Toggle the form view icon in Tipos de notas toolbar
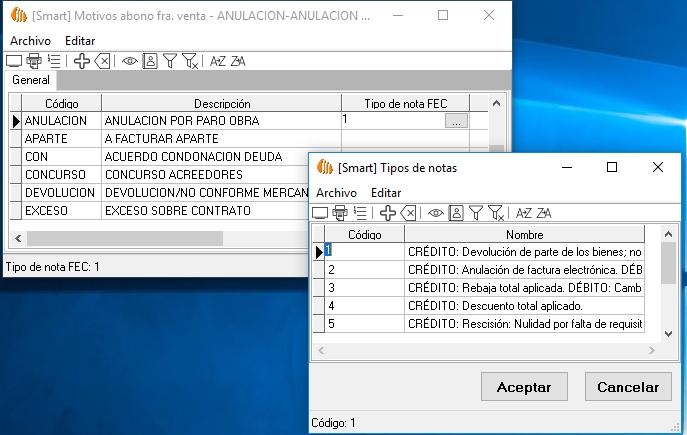This screenshot has height=435, width=687. coord(456,213)
